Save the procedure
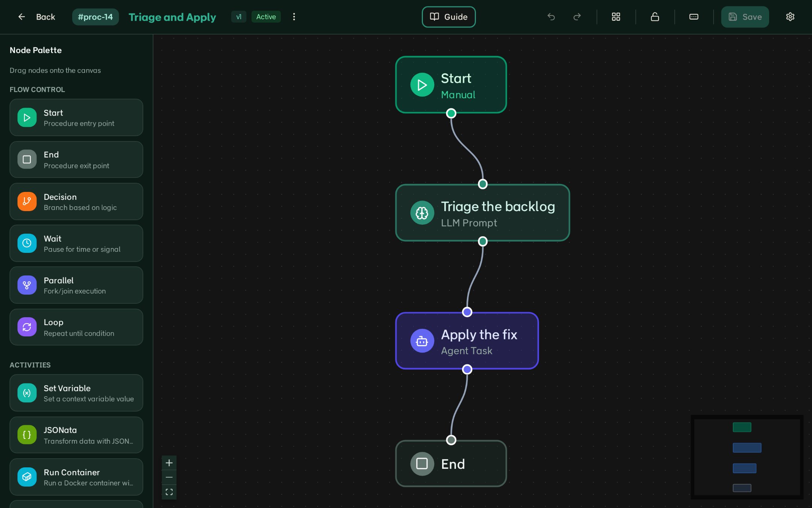This screenshot has height=508, width=812. 745,17
